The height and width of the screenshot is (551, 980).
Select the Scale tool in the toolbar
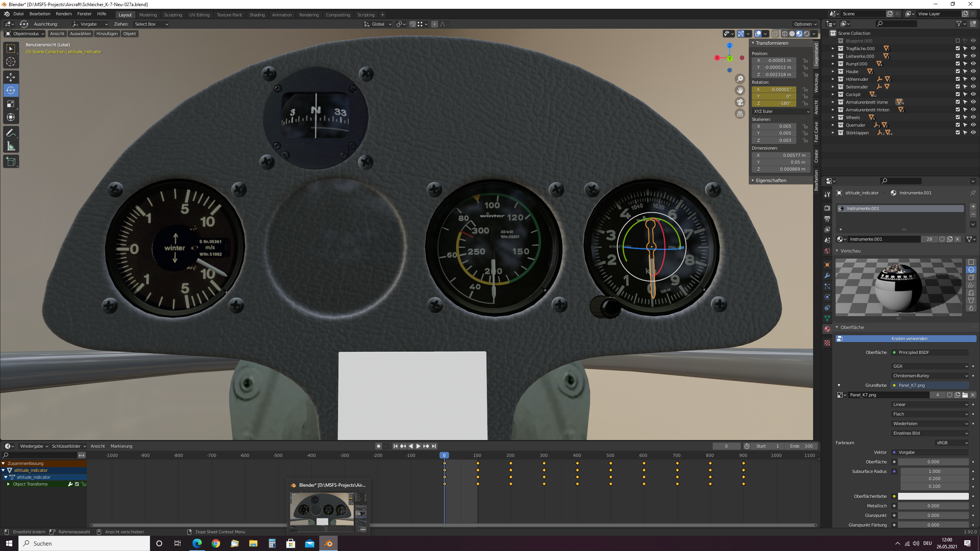point(11,104)
